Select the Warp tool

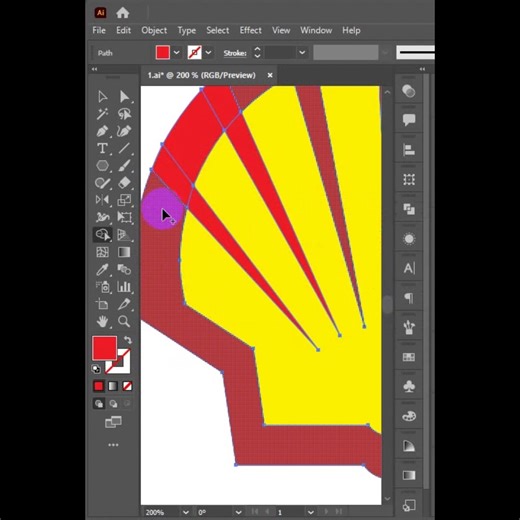[x=103, y=217]
